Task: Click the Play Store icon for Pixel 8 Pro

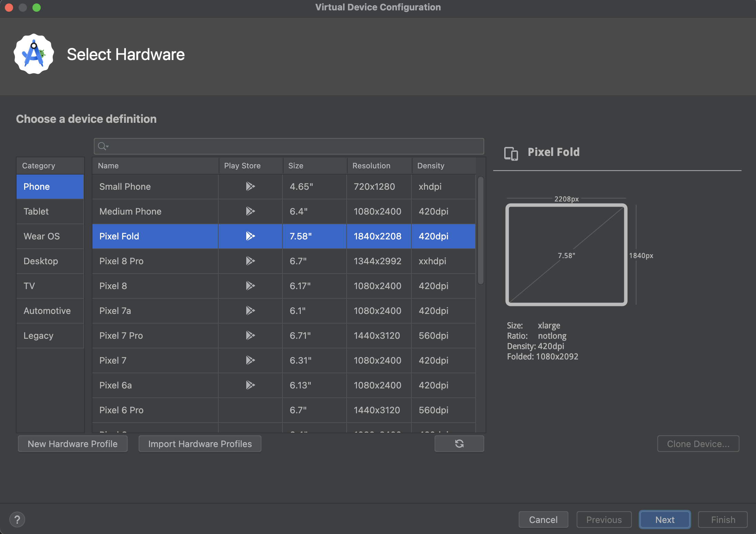Action: pyautogui.click(x=249, y=261)
